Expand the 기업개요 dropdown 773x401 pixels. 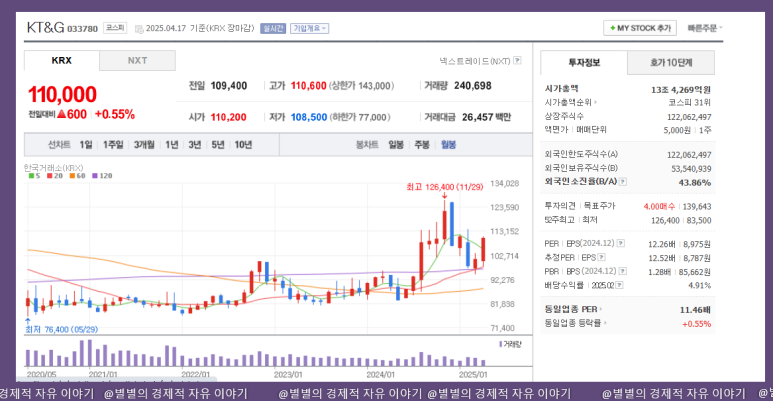click(x=310, y=29)
